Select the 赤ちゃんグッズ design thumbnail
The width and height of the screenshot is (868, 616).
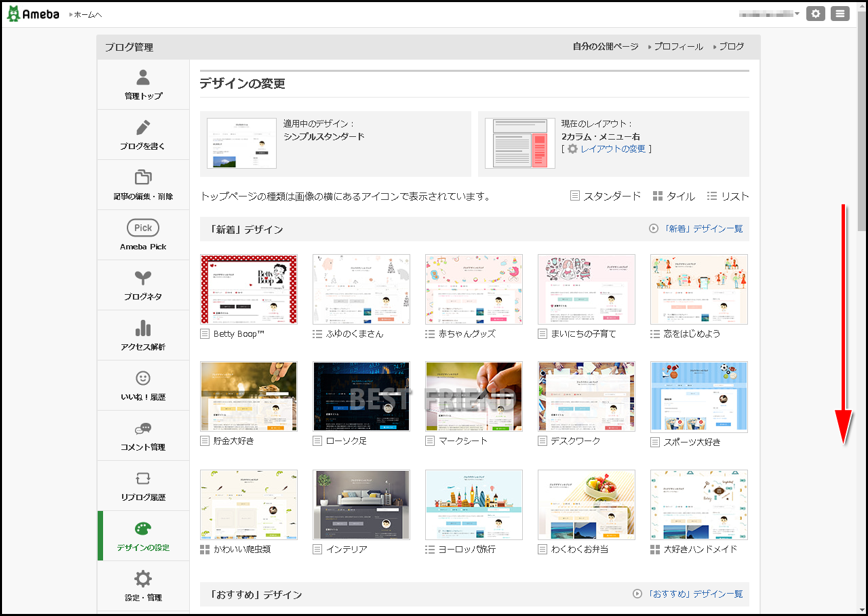pos(474,289)
